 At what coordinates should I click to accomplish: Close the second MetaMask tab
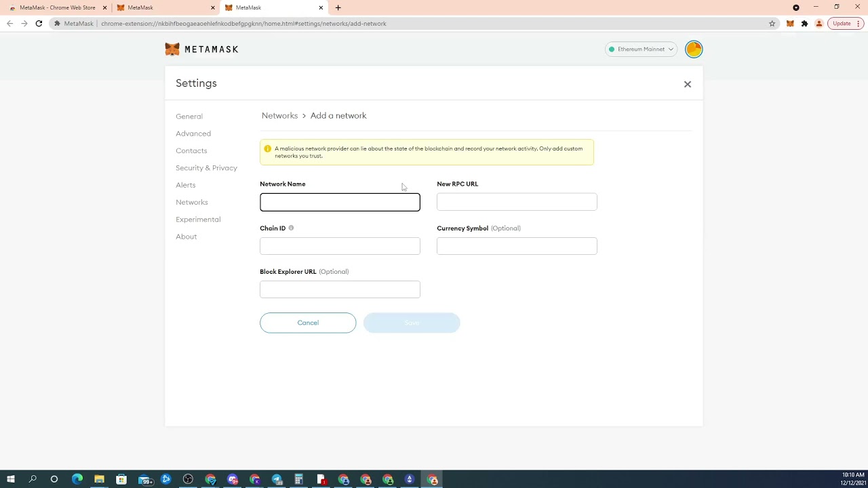click(x=212, y=7)
